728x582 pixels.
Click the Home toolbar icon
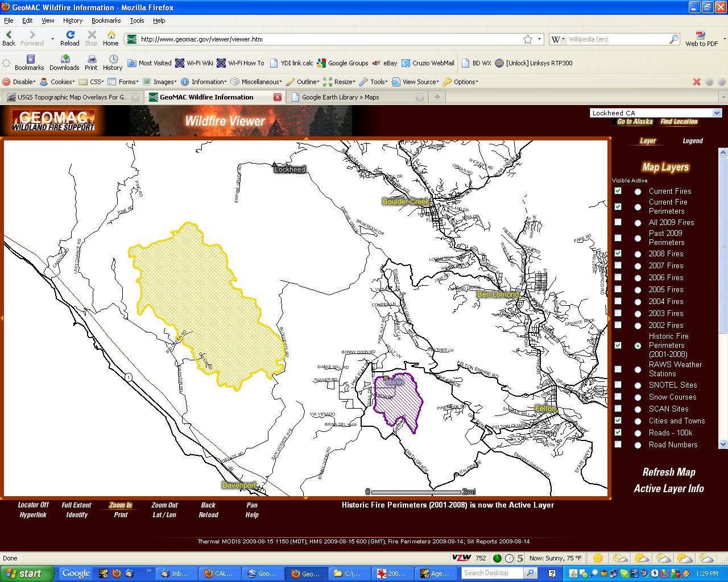(111, 35)
